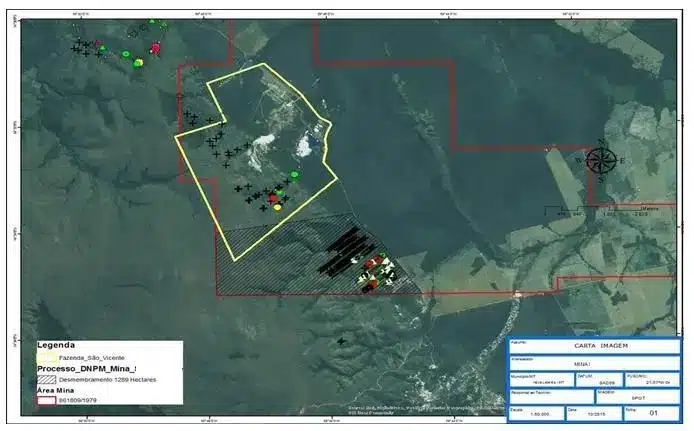Screen dimensions: 694x431
Task: Click the green marker inside yellow boundary
Action: (294, 175)
